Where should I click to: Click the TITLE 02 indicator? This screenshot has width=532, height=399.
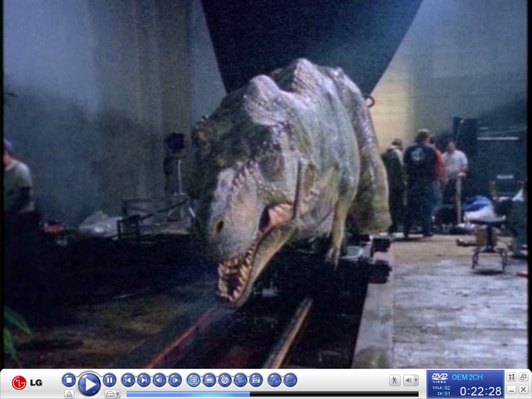[x=441, y=388]
